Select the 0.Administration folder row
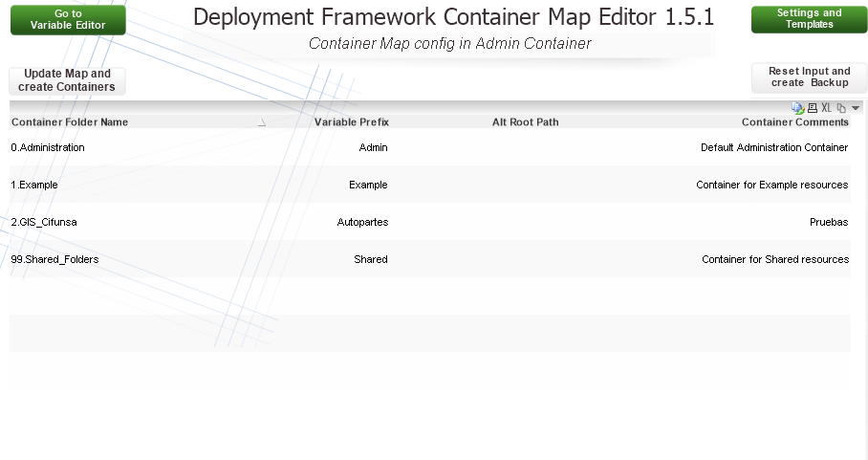Screen dimensions: 868x460 pos(48,148)
